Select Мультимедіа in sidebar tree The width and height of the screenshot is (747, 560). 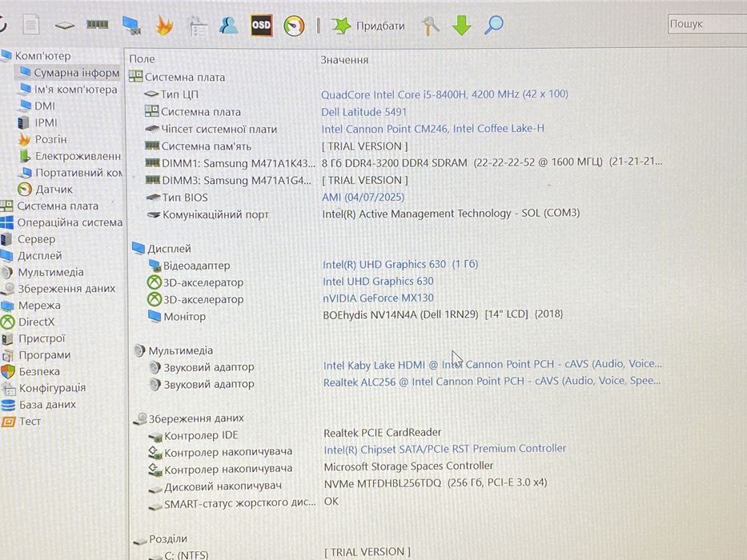click(42, 272)
